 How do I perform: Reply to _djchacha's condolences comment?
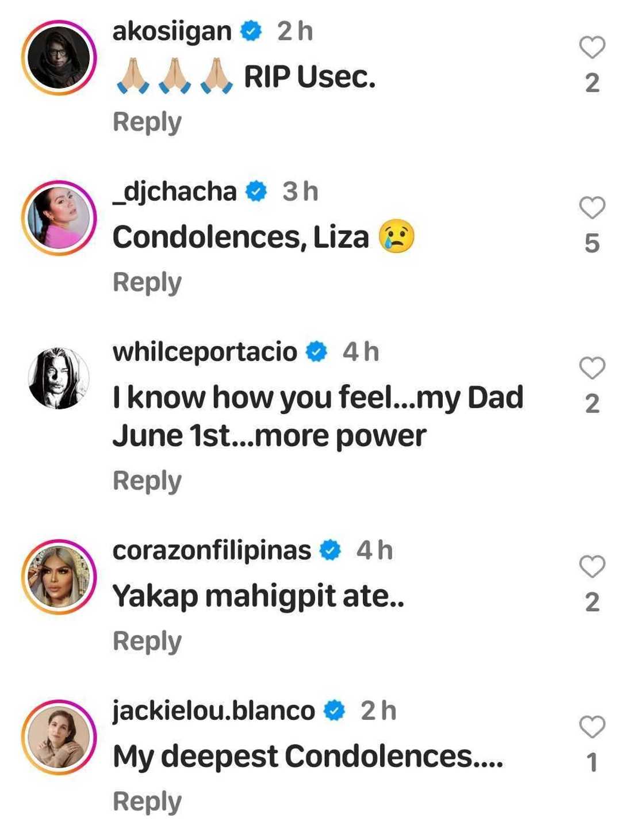tap(147, 283)
